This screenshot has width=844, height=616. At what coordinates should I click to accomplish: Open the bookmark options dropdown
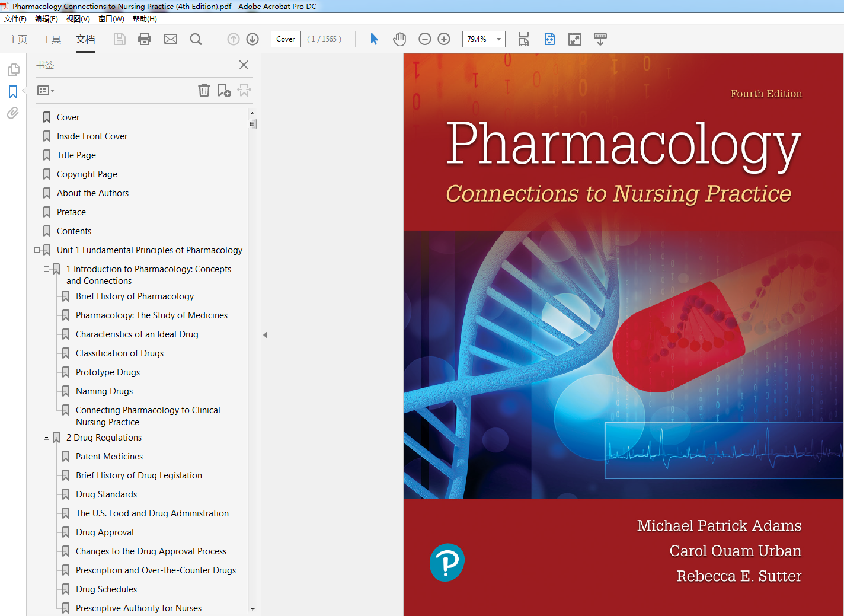46,91
